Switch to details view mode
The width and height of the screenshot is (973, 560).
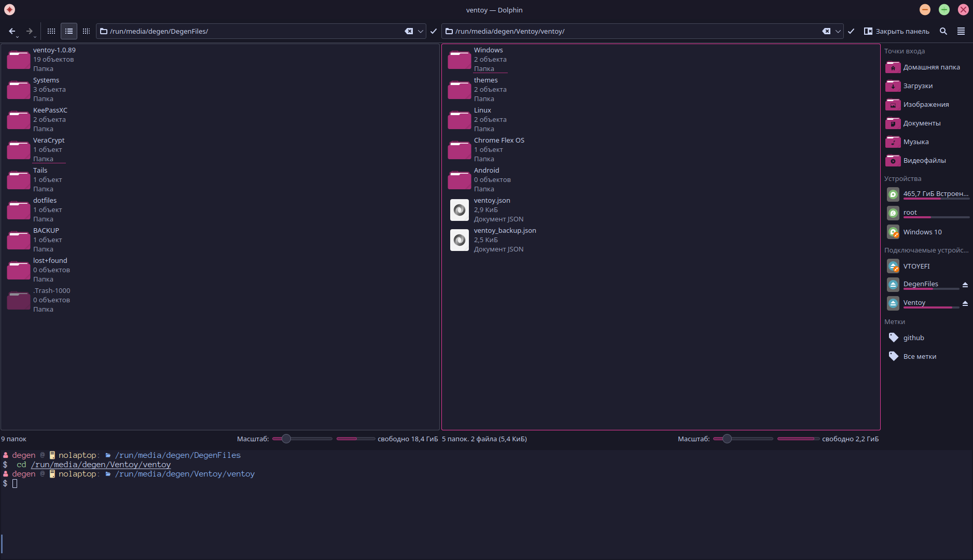click(86, 31)
